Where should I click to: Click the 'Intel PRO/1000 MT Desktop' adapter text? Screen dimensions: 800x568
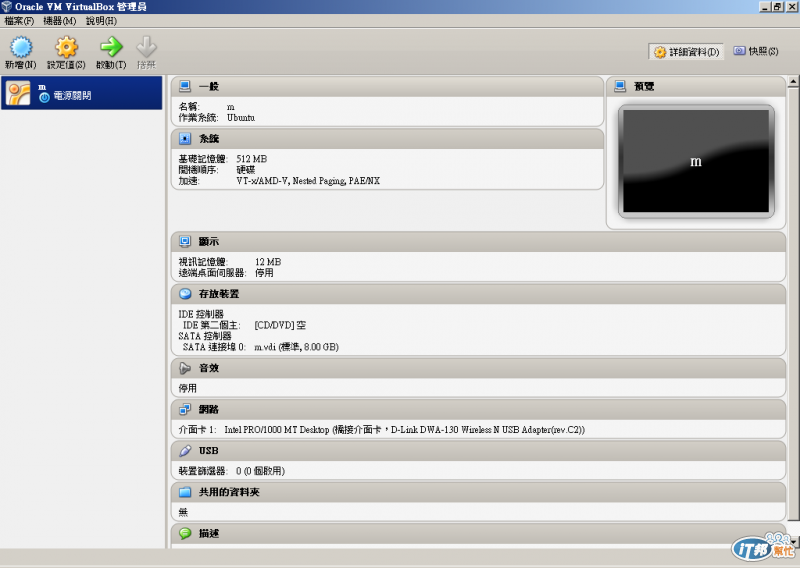click(x=277, y=430)
